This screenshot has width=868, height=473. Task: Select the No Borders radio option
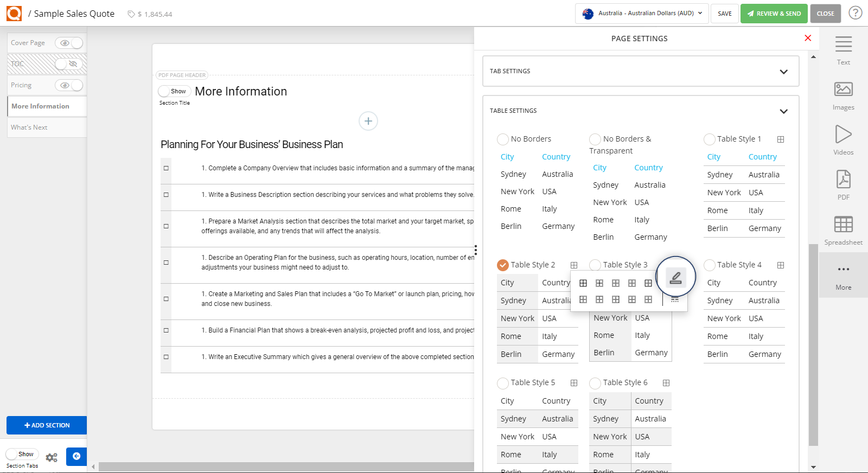(503, 139)
